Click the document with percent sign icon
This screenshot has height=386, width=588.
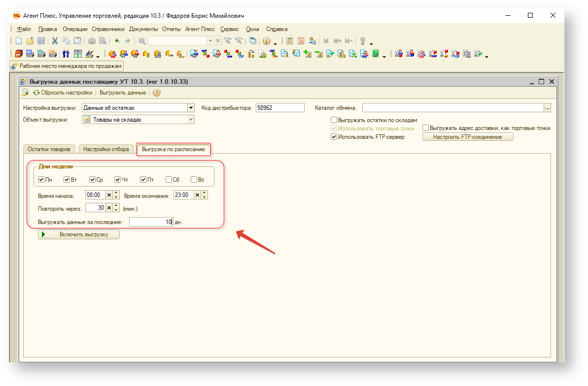point(352,54)
